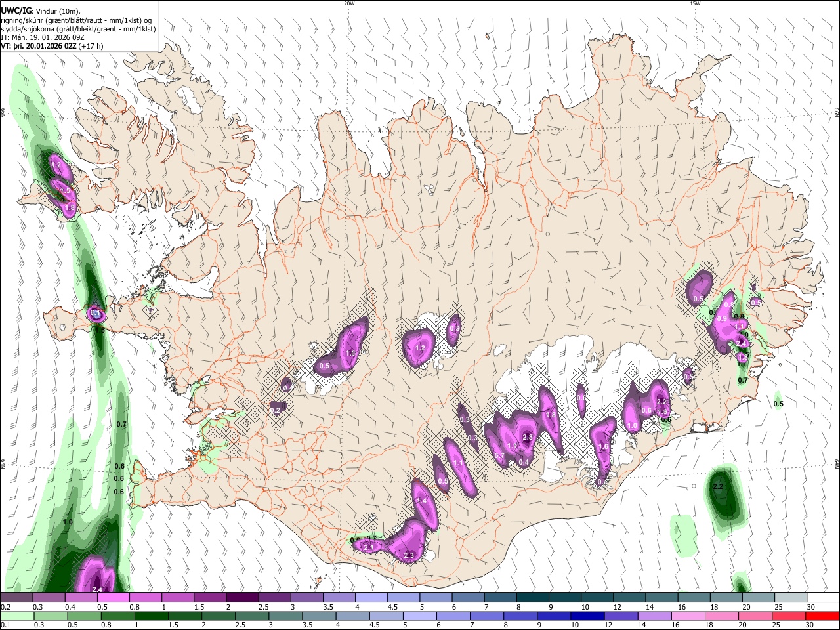840x630 pixels.
Task: Click the '25' label in the top legend row
Action: tap(778, 607)
